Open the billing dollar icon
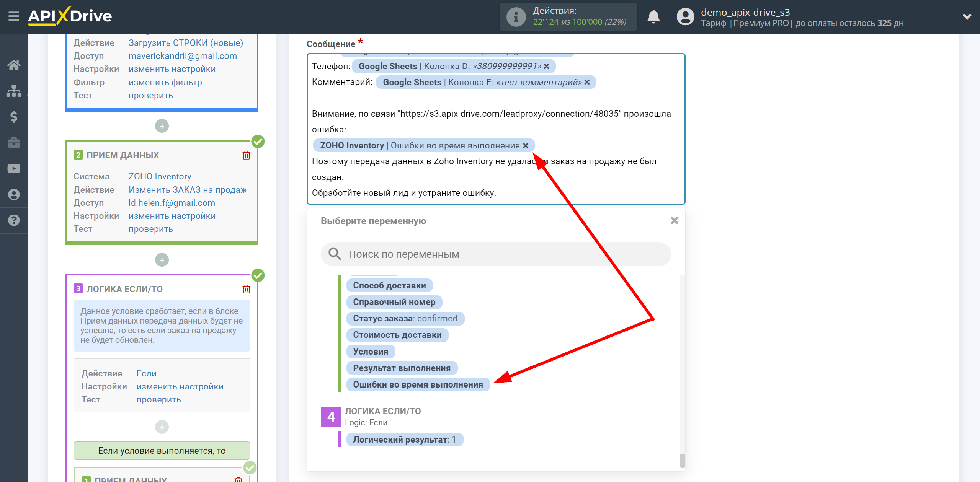The width and height of the screenshot is (980, 482). click(x=14, y=117)
